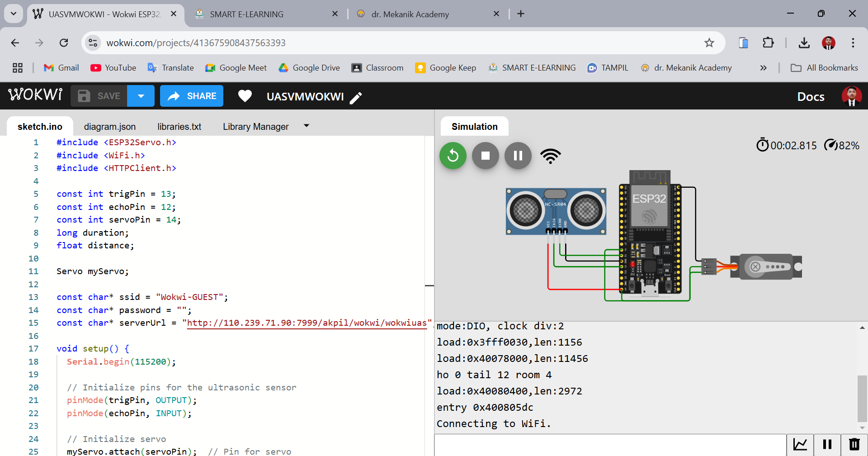Click the serverUrl string on line 15
Screen dimensions: 868x456
307,323
